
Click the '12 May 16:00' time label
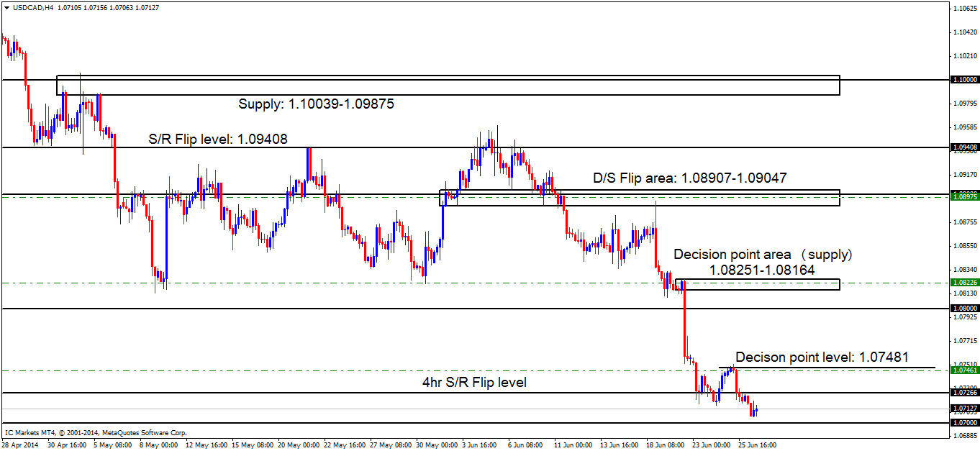point(206,445)
